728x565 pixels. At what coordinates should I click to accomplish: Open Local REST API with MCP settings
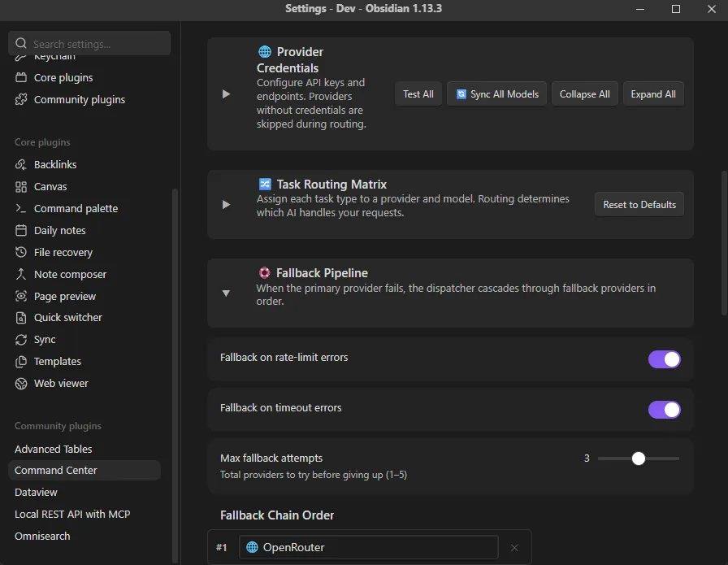click(72, 514)
